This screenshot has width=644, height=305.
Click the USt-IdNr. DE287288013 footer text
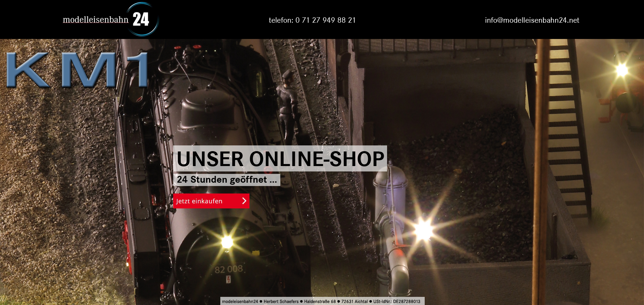click(397, 302)
